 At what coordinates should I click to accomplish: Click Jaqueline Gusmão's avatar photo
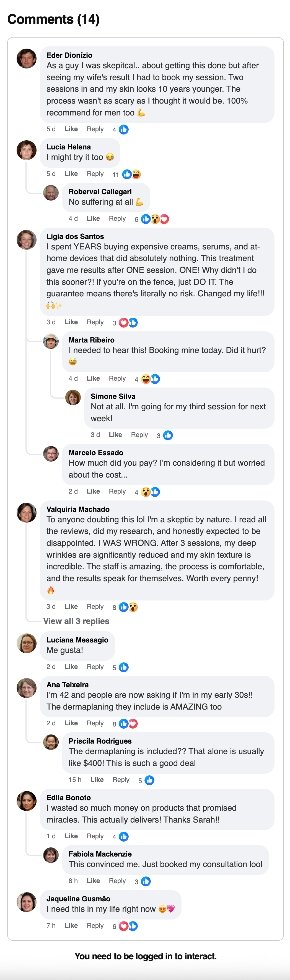(x=27, y=902)
